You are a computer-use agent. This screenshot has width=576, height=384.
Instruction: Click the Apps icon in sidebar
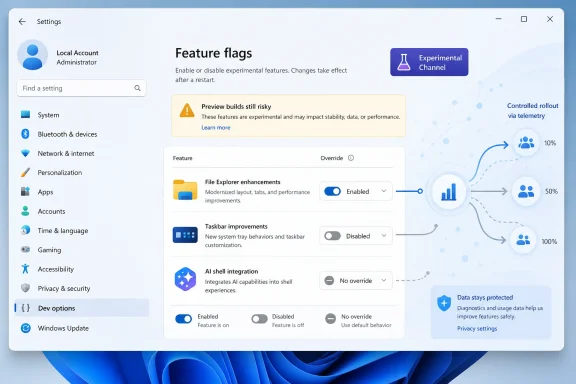(x=25, y=191)
